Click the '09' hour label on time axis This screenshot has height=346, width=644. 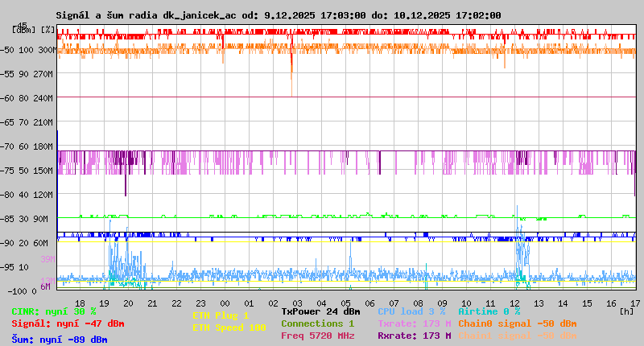point(442,303)
